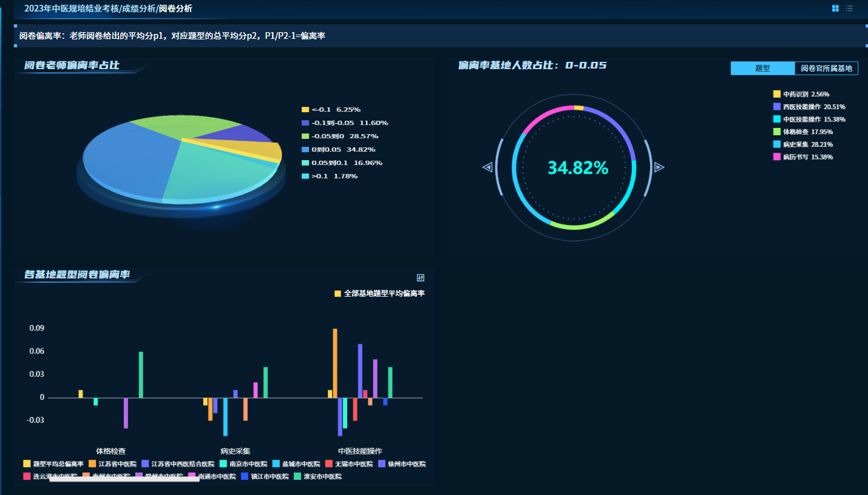This screenshot has width=868, height=495.
Task: Toggle -0.1到-0.05 11.60% legend entry
Action: coord(345,123)
